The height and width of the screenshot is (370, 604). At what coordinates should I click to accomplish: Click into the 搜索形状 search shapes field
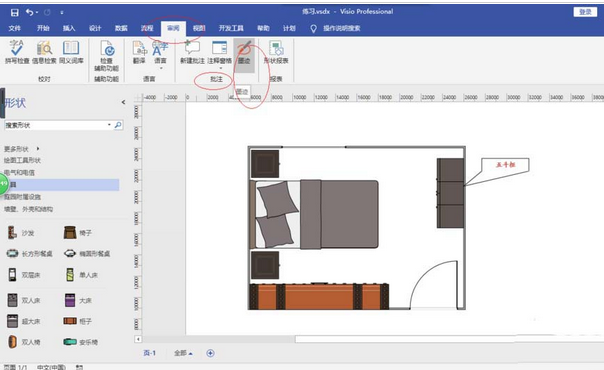[x=55, y=125]
